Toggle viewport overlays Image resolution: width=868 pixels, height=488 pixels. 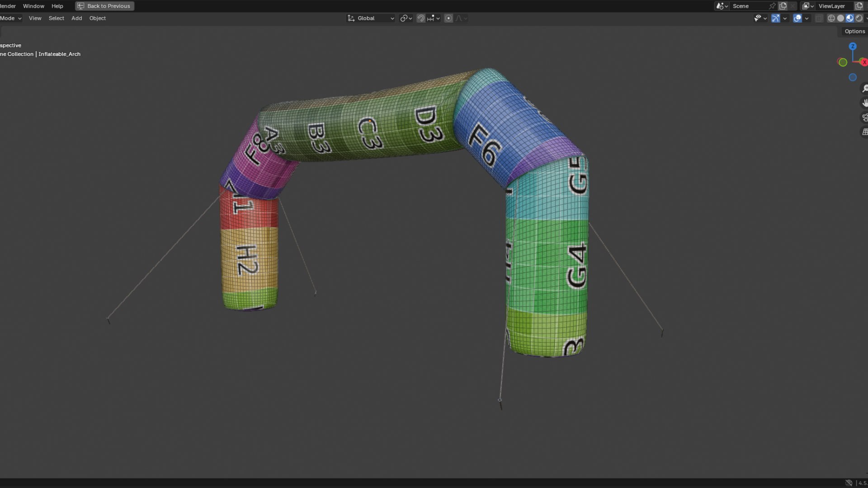tap(797, 18)
